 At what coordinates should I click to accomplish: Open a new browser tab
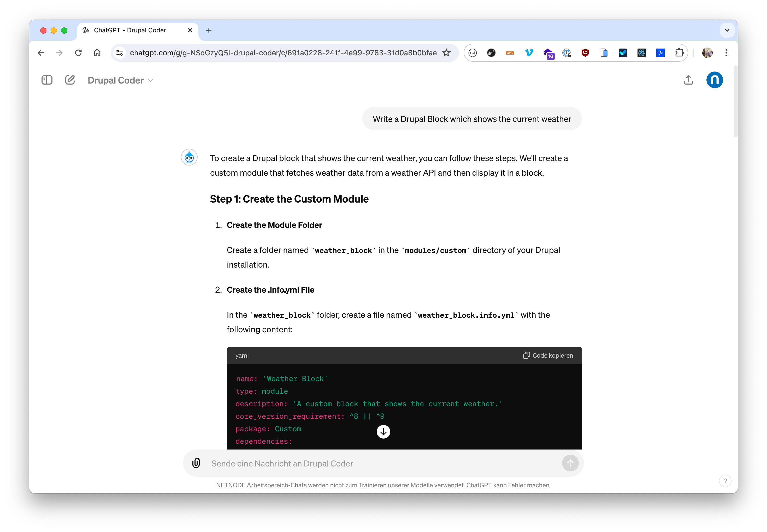[x=209, y=30]
